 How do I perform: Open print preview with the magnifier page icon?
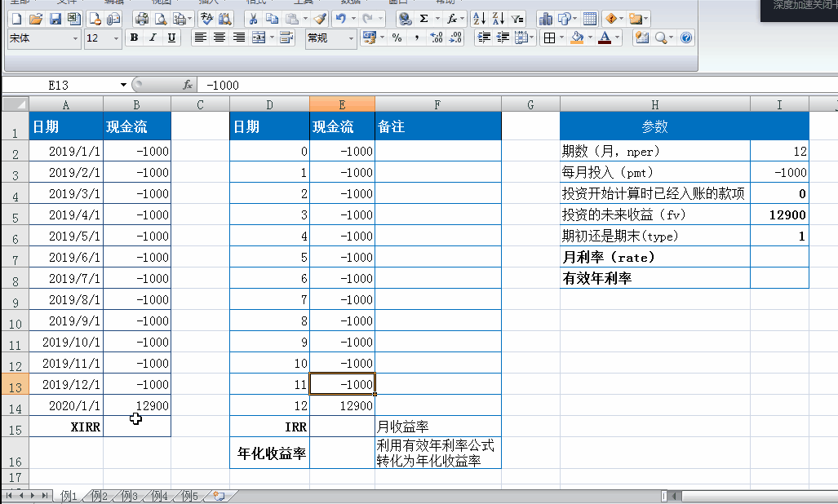[160, 20]
